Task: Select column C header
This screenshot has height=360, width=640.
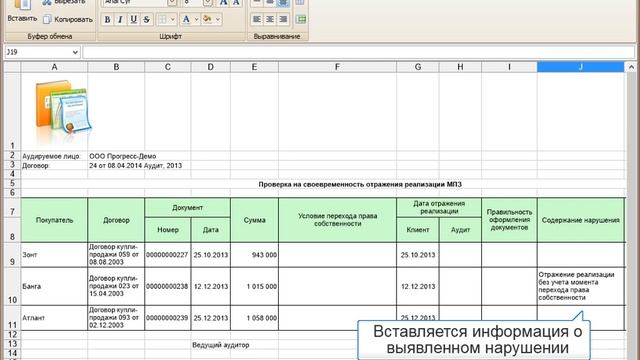Action: (x=168, y=67)
